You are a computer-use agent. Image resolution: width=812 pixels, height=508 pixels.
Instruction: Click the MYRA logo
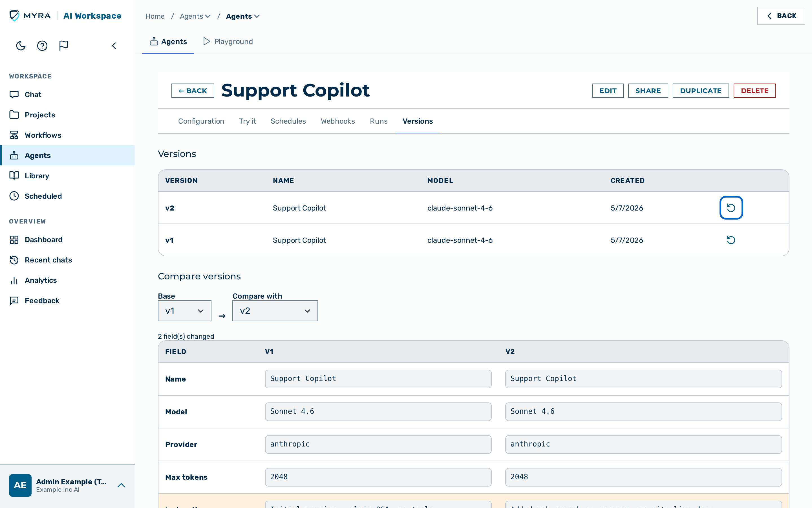coord(30,16)
